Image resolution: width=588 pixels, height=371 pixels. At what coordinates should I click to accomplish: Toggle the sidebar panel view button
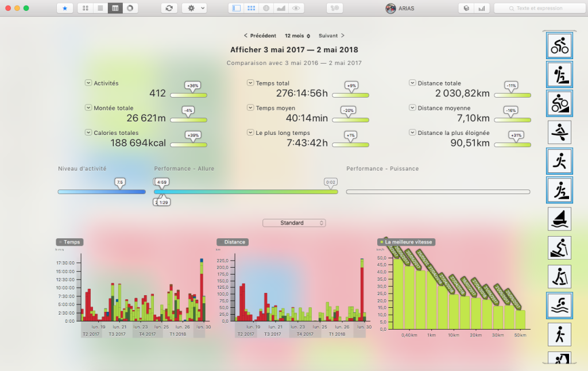click(x=236, y=9)
